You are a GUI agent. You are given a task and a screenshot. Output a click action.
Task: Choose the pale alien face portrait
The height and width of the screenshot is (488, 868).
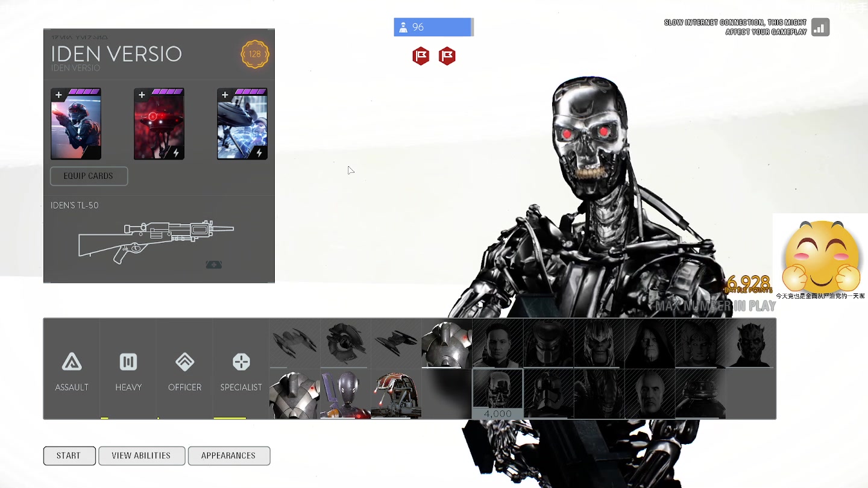click(700, 343)
